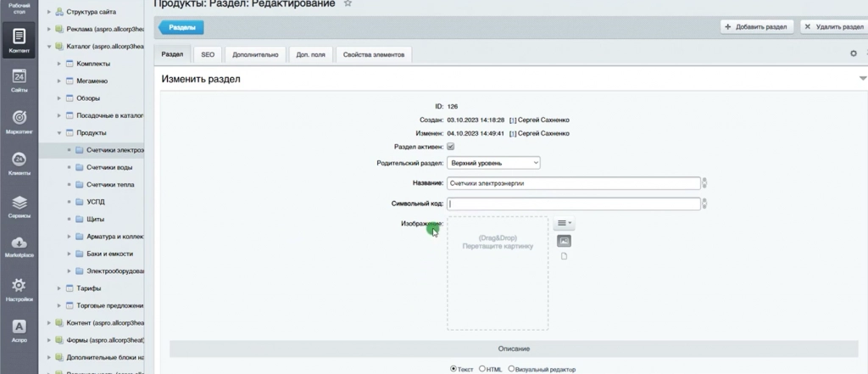Click into the Символьный код input field
Image resolution: width=868 pixels, height=374 pixels.
[574, 204]
